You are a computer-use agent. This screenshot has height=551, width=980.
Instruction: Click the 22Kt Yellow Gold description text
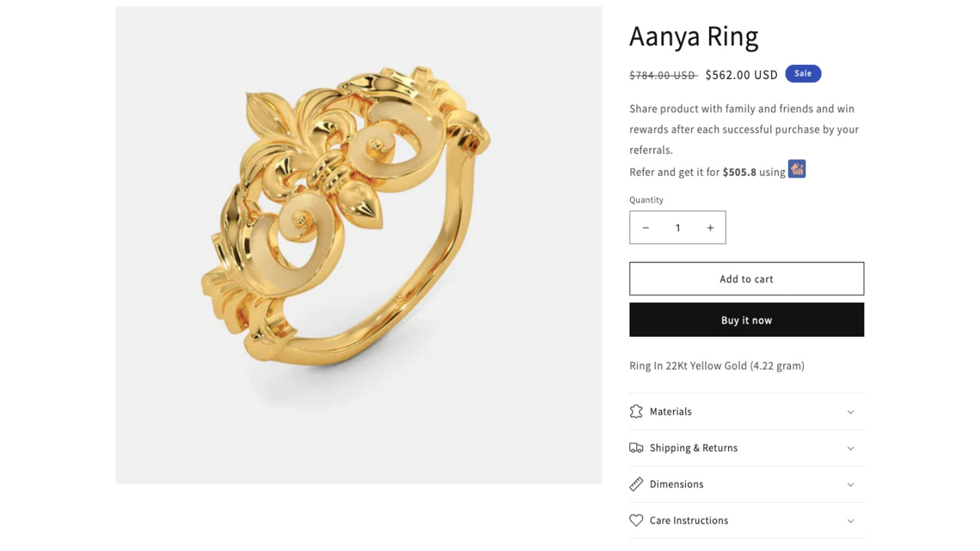(x=717, y=366)
